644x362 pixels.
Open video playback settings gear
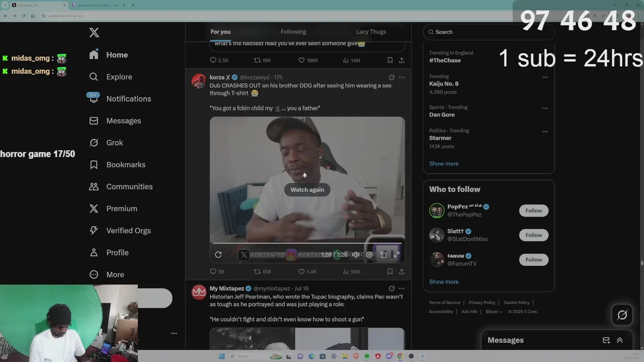369,255
